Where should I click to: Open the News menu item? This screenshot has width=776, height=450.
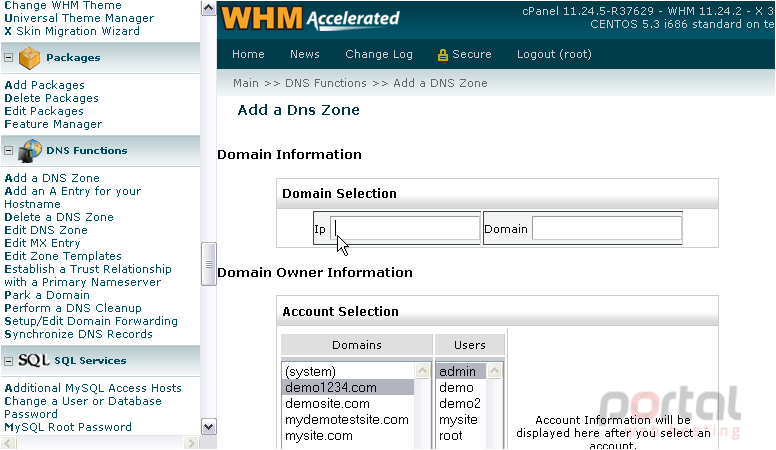(305, 54)
